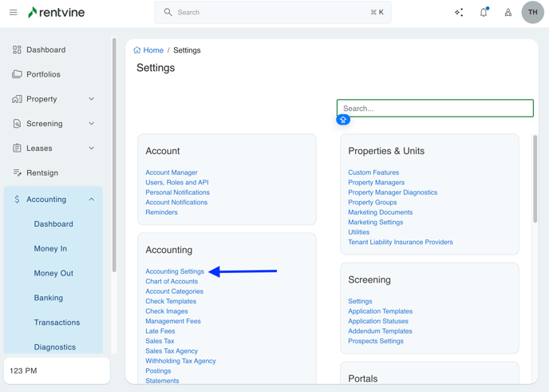Image resolution: width=549 pixels, height=392 pixels.
Task: Select Portfolios in the sidebar
Action: coord(43,74)
